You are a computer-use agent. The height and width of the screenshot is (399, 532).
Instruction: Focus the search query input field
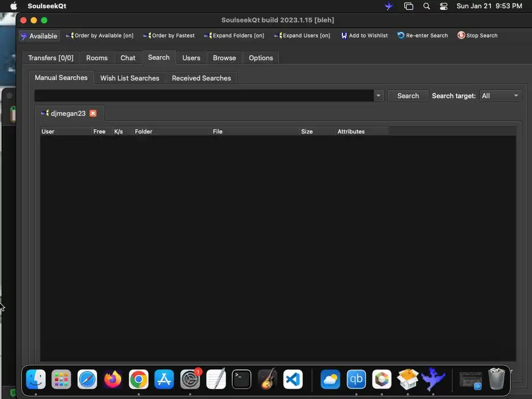pos(204,96)
